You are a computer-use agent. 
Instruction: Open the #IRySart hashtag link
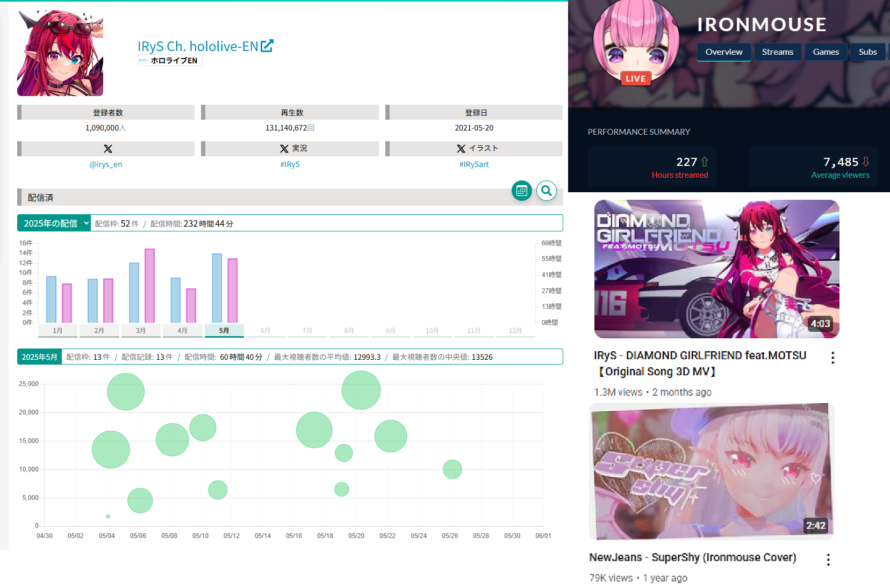click(474, 164)
